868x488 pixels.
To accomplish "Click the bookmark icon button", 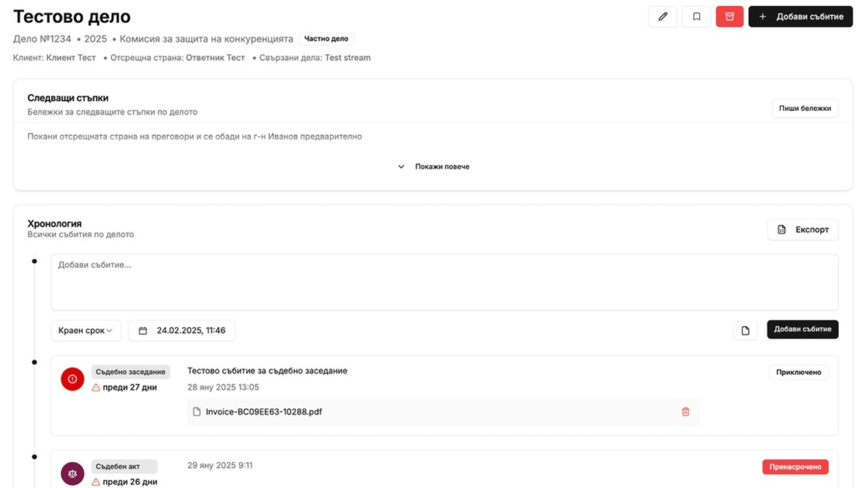I will pyautogui.click(x=696, y=17).
